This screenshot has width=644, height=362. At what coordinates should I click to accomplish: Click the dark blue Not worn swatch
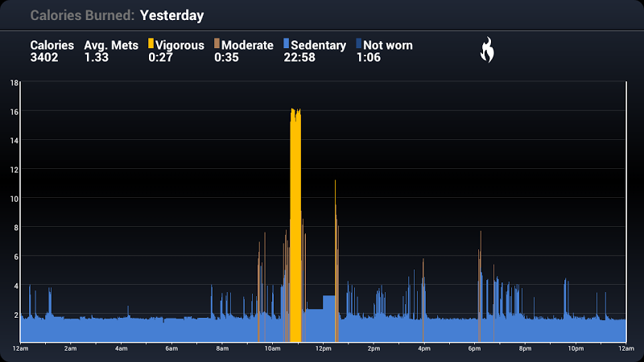(359, 44)
